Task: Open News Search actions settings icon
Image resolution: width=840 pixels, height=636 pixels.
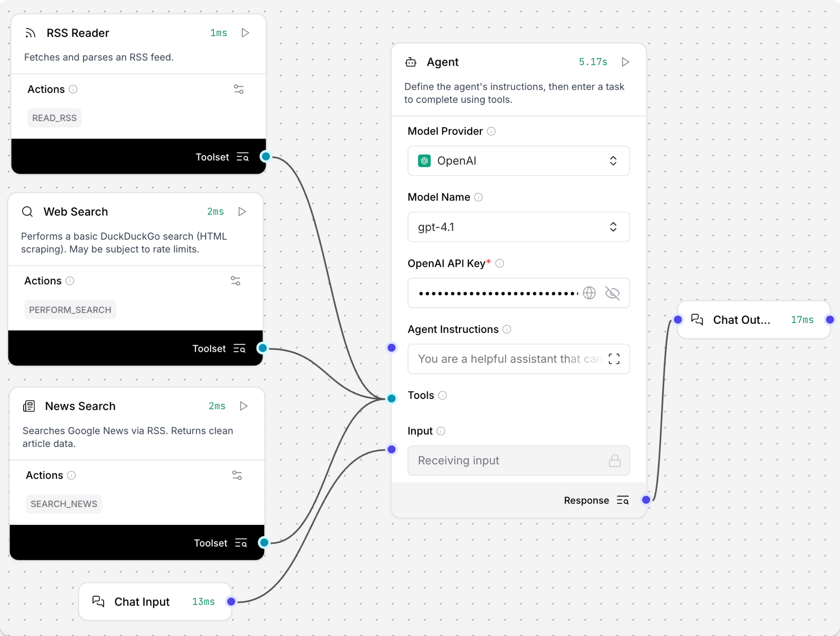Action: tap(237, 475)
